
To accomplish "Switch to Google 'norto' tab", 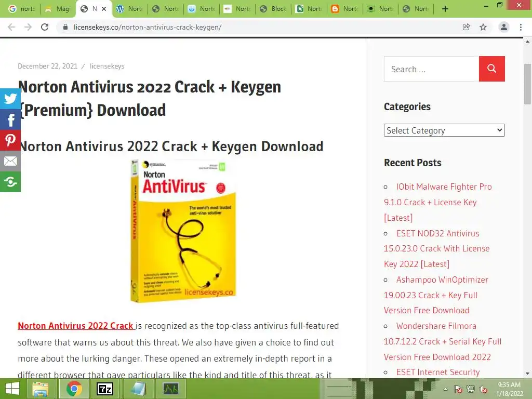I will click(x=22, y=9).
